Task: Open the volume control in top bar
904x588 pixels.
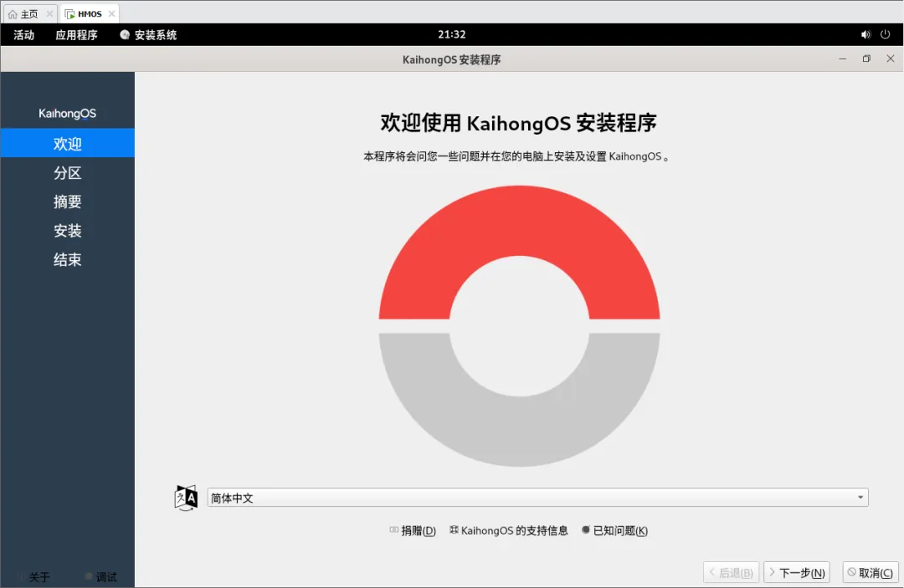Action: [x=865, y=34]
